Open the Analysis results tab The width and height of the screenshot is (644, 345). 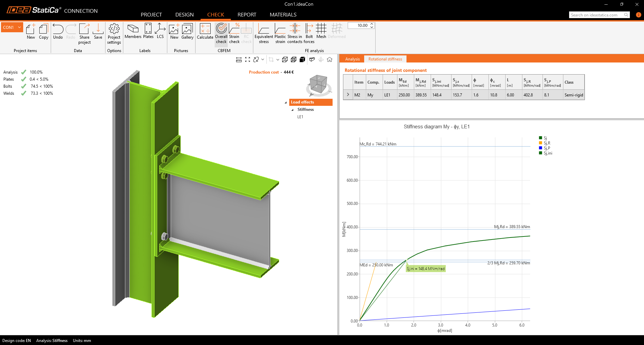tap(352, 59)
